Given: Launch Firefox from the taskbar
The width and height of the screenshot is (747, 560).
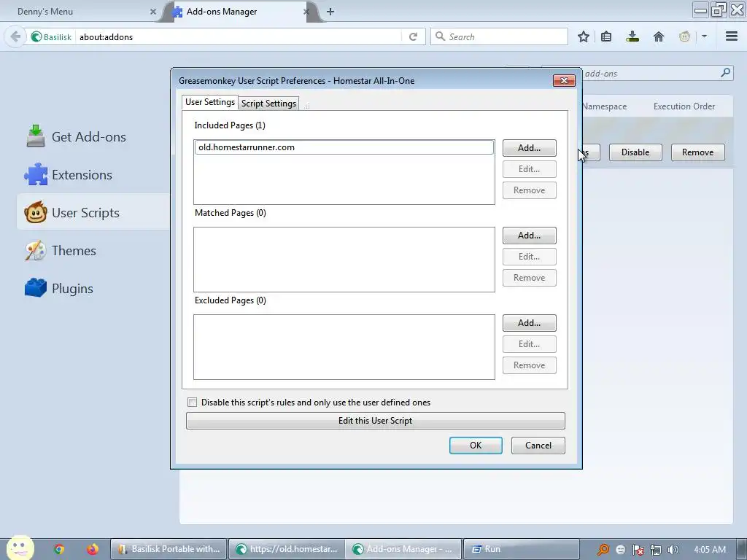Looking at the screenshot, I should tap(93, 549).
